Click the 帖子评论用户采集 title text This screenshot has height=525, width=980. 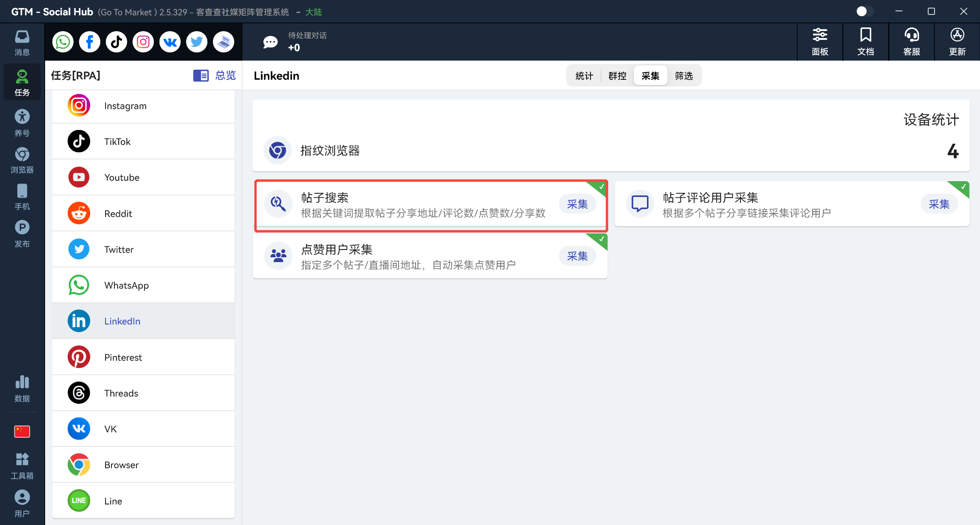[x=710, y=198]
